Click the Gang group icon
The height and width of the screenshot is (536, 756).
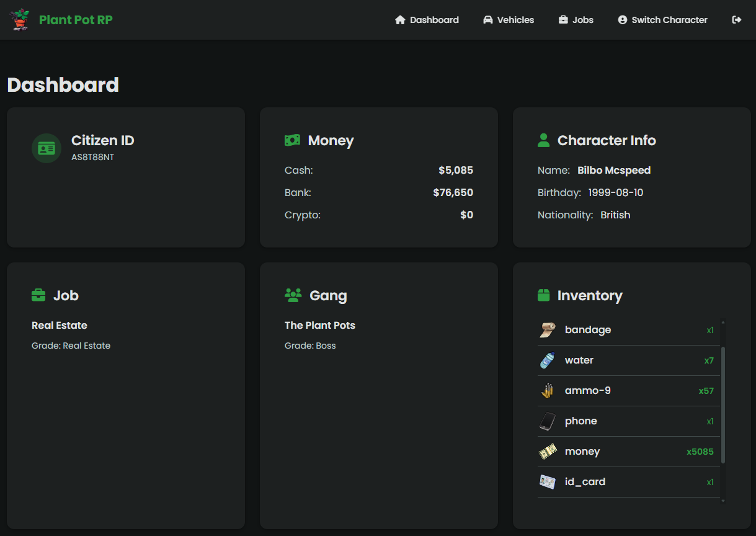(x=293, y=295)
